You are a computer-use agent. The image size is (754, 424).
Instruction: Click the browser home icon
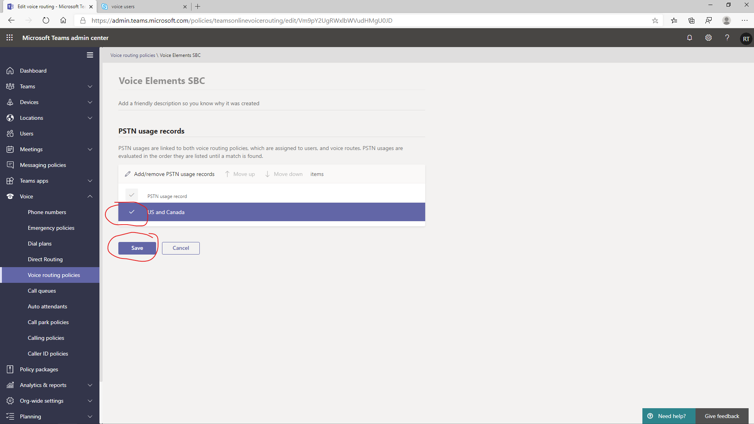[x=63, y=20]
